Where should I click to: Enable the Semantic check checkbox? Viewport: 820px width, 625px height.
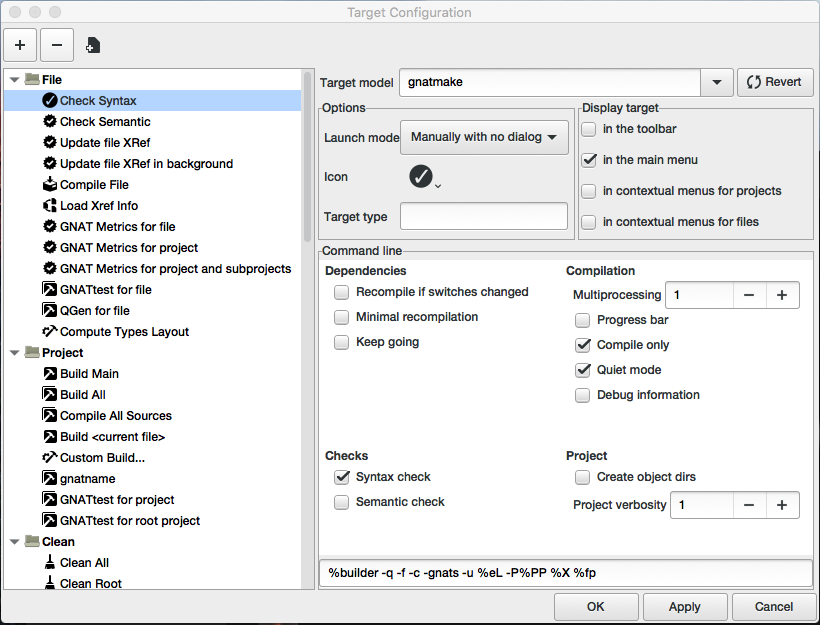[x=342, y=502]
